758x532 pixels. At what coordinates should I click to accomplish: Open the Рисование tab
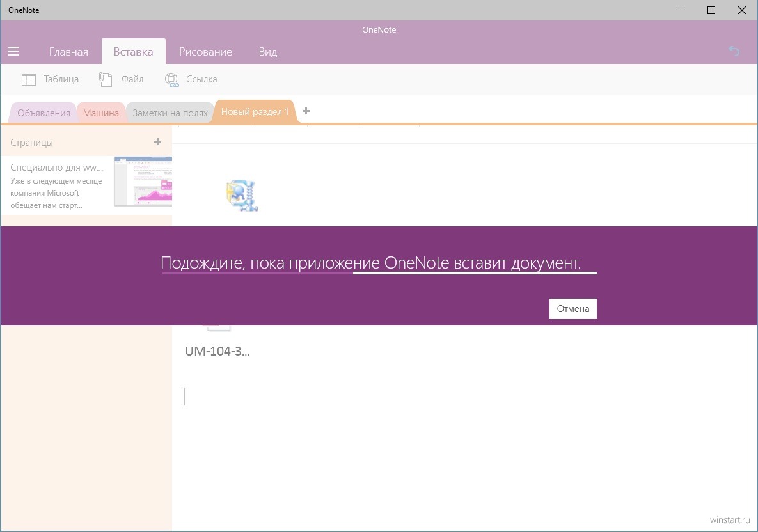(x=205, y=52)
